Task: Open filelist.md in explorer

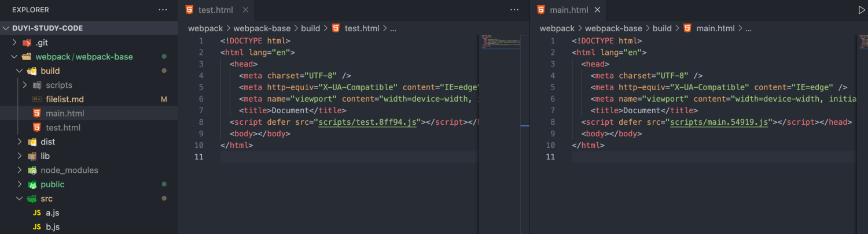Action: [65, 99]
